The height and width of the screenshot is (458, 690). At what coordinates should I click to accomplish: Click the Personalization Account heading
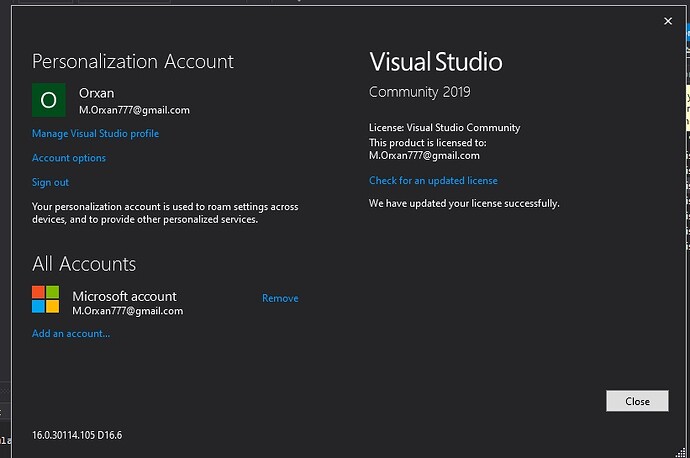point(133,61)
